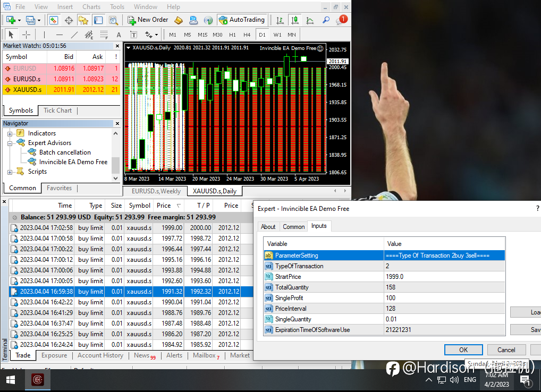Expand the Indicators tree node
This screenshot has width=541, height=392.
pos(10,133)
